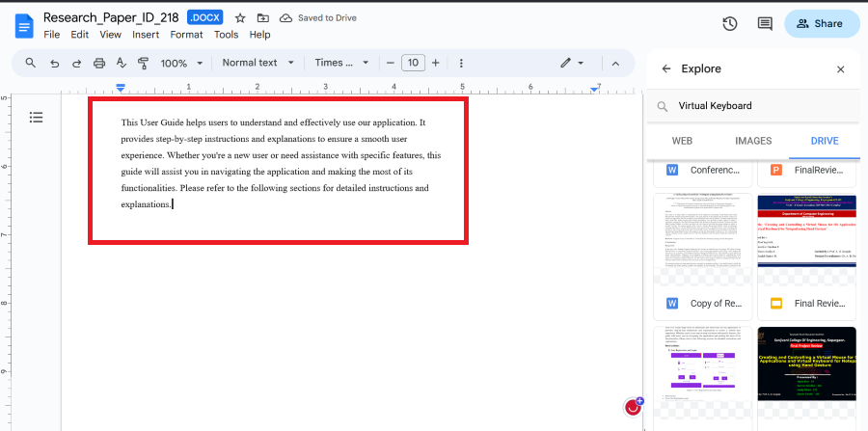The image size is (868, 431).
Task: Click the Word icon beside Conferenc...
Action: [x=672, y=170]
